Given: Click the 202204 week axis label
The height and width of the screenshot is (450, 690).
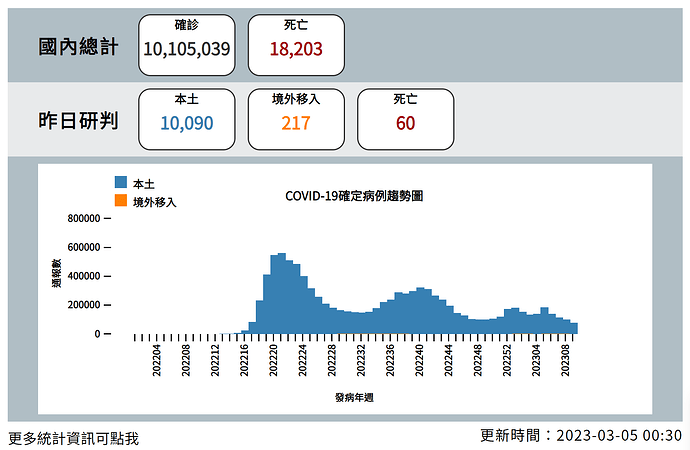Looking at the screenshot, I should 157,360.
